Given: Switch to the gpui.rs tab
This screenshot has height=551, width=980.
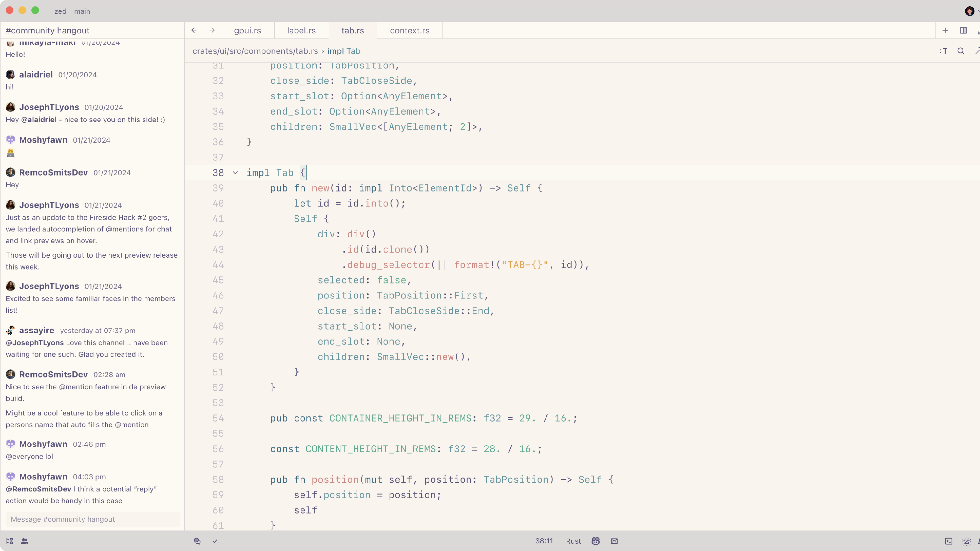Looking at the screenshot, I should click(x=248, y=30).
